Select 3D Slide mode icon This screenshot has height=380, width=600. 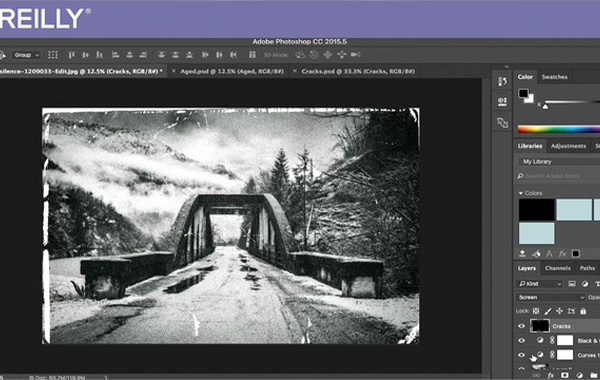(341, 55)
